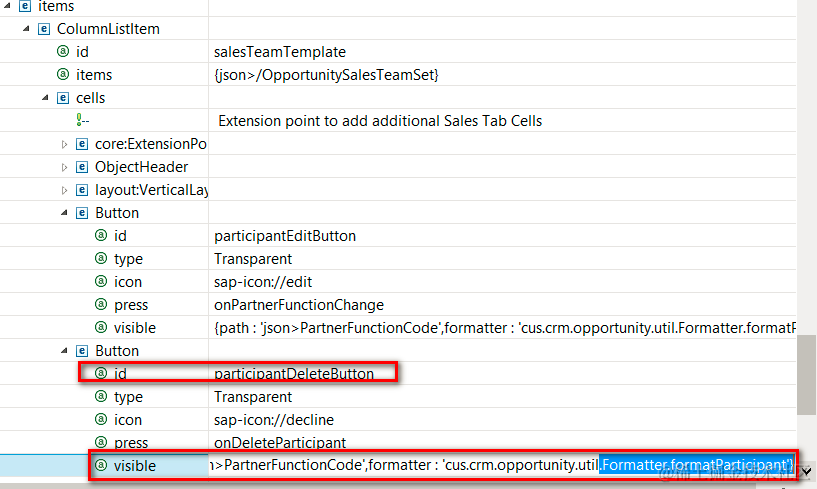This screenshot has width=817, height=489.
Task: Click the attribute icon for press onPartnerFunctionChange
Action: 101,304
